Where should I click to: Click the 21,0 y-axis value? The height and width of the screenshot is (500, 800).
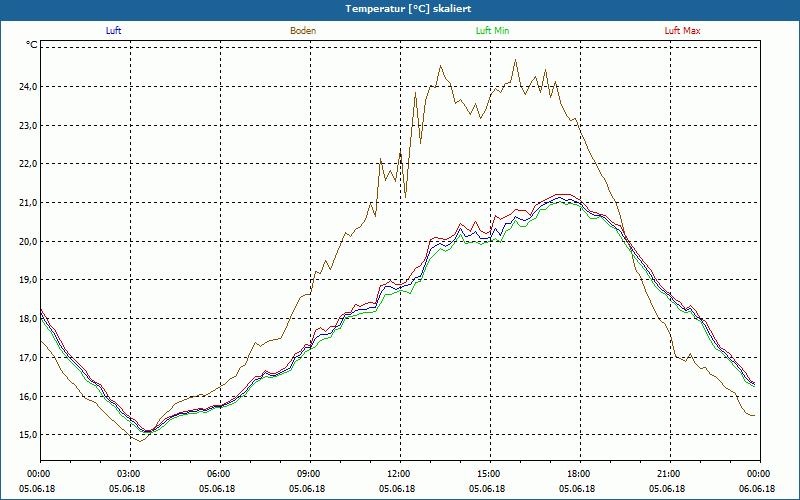point(29,203)
